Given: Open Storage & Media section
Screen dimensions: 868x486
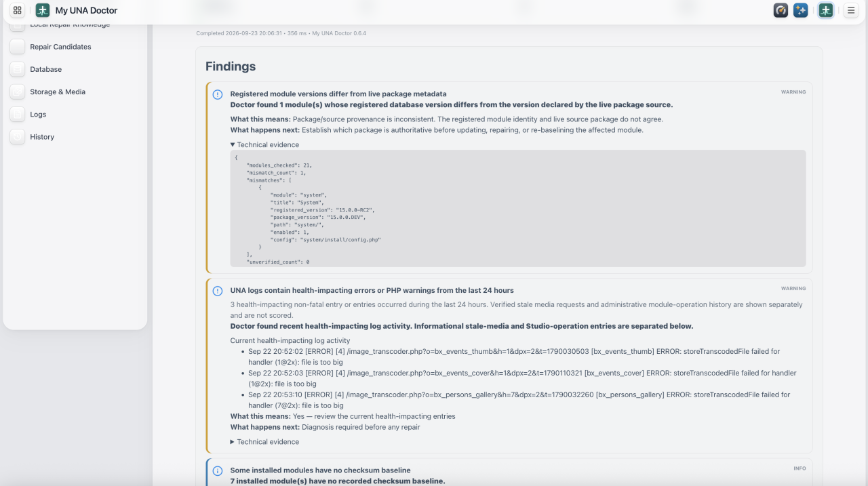Looking at the screenshot, I should [x=58, y=92].
